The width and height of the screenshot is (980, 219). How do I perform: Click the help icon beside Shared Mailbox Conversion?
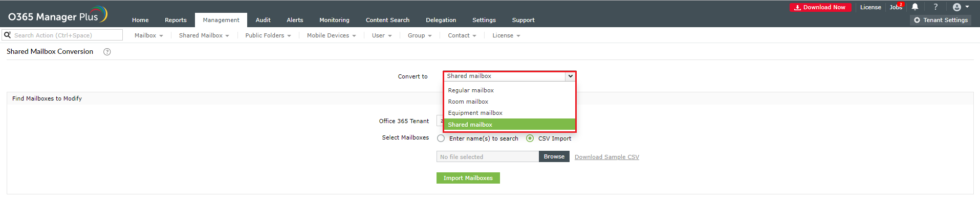(x=107, y=52)
